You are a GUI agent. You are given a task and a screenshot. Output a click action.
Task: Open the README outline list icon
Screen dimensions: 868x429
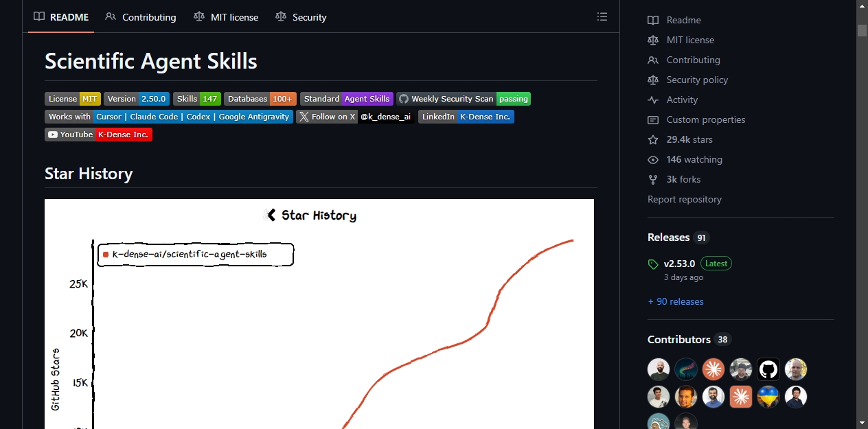click(602, 16)
